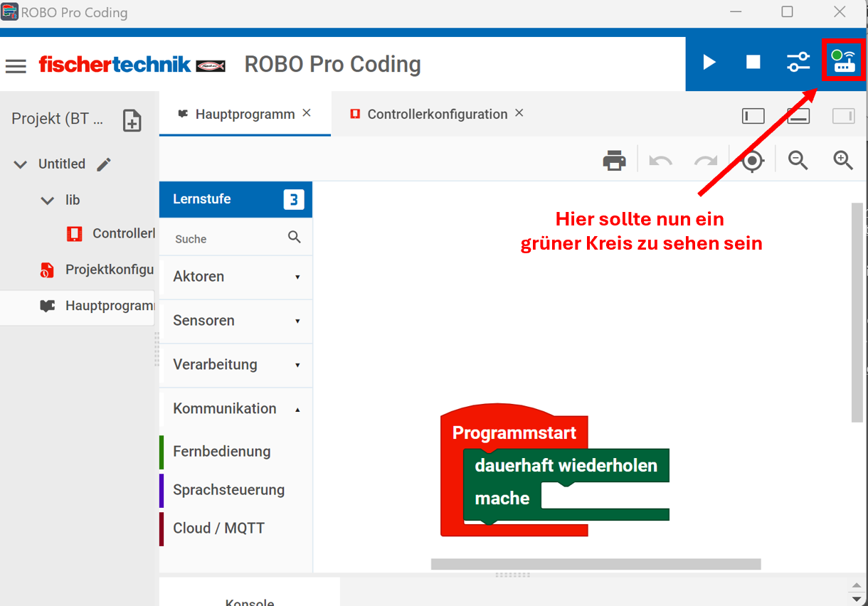The height and width of the screenshot is (606, 868).
Task: Maximize the ROBO Pro Coding window
Action: [x=787, y=12]
